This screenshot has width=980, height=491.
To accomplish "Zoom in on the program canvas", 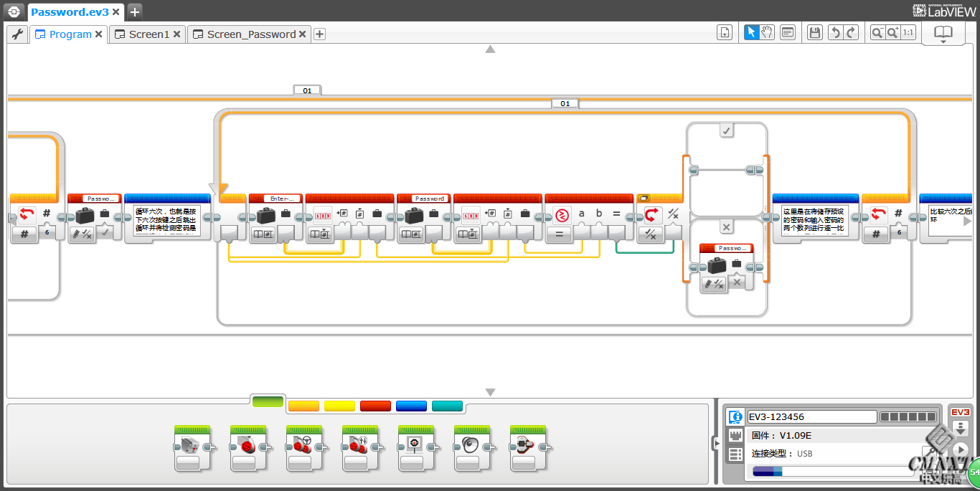I will coord(892,32).
